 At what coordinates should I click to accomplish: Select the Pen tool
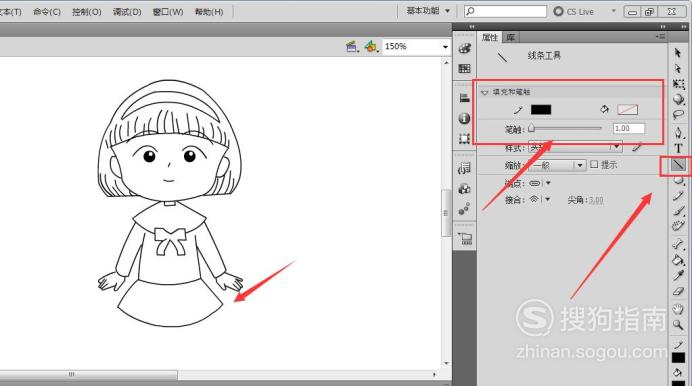[x=678, y=132]
